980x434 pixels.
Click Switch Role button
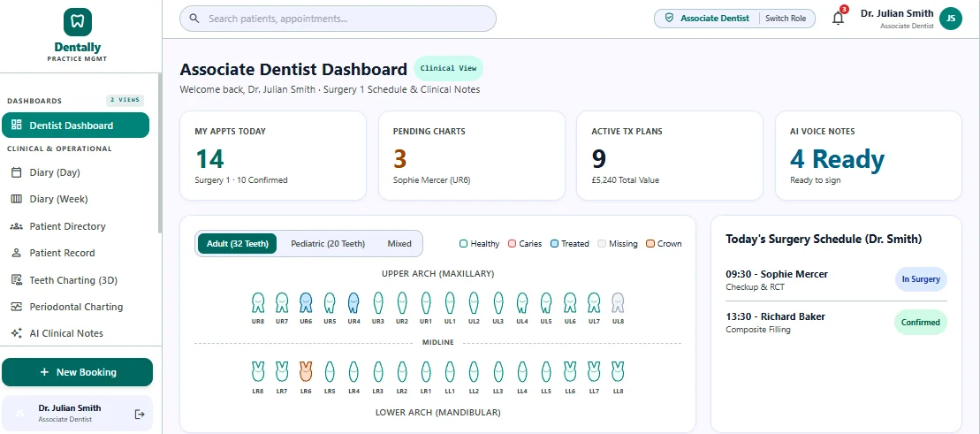[x=786, y=19]
